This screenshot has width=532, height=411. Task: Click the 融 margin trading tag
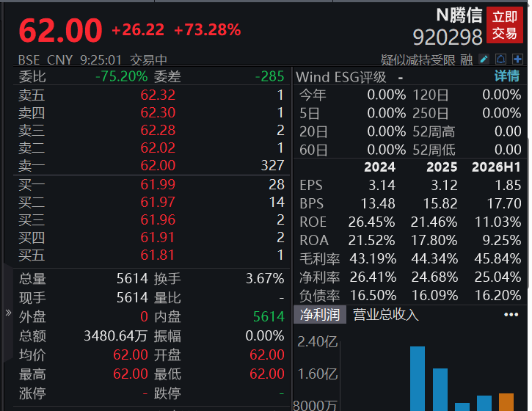[x=467, y=60]
